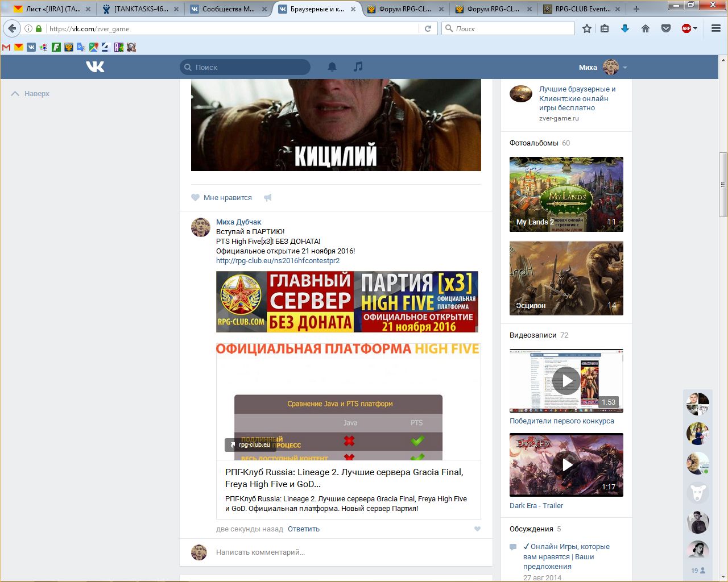Open the Firefox hamburger menu

pyautogui.click(x=716, y=28)
